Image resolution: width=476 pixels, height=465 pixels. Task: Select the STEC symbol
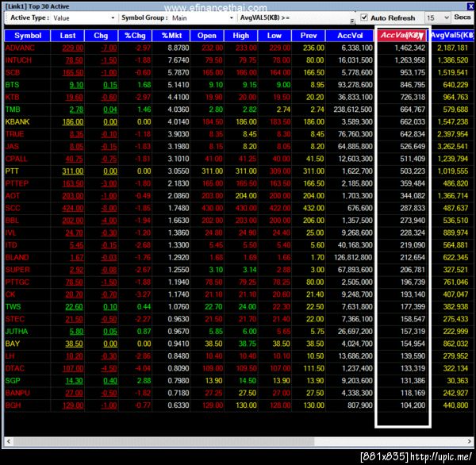click(15, 319)
